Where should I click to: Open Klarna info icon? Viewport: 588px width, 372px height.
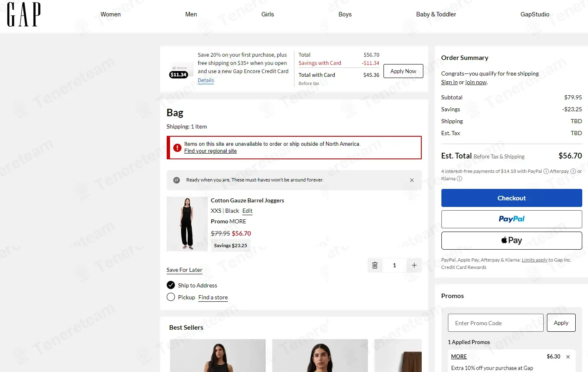click(459, 179)
